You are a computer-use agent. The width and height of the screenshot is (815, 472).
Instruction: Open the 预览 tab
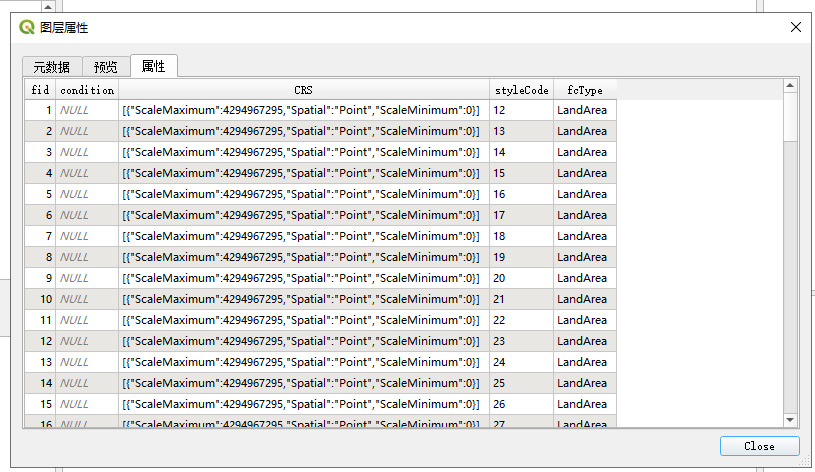coord(106,67)
